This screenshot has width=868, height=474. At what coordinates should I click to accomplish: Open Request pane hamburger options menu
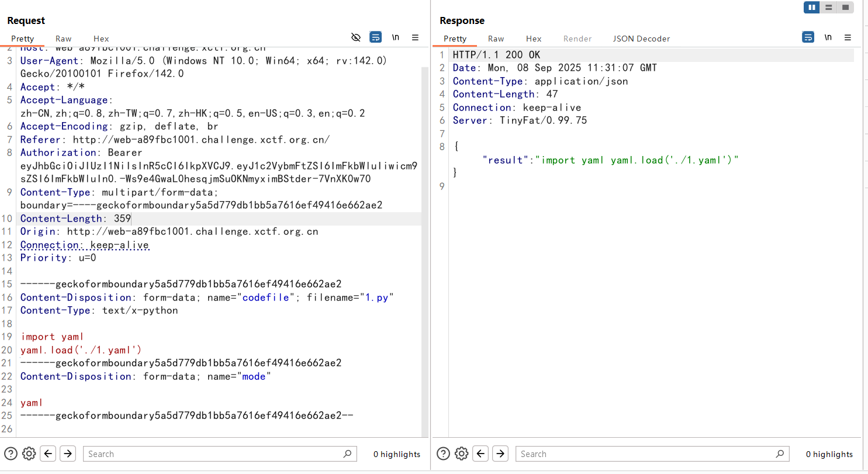pyautogui.click(x=415, y=37)
